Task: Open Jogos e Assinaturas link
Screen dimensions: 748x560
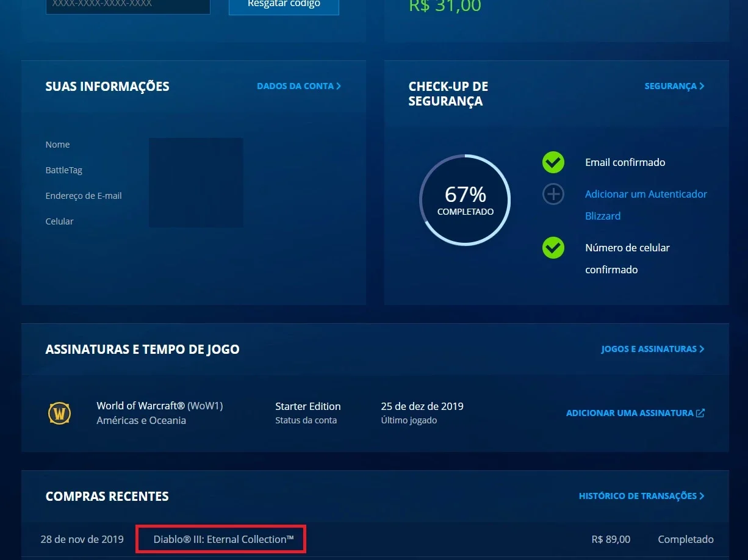Action: pyautogui.click(x=653, y=349)
